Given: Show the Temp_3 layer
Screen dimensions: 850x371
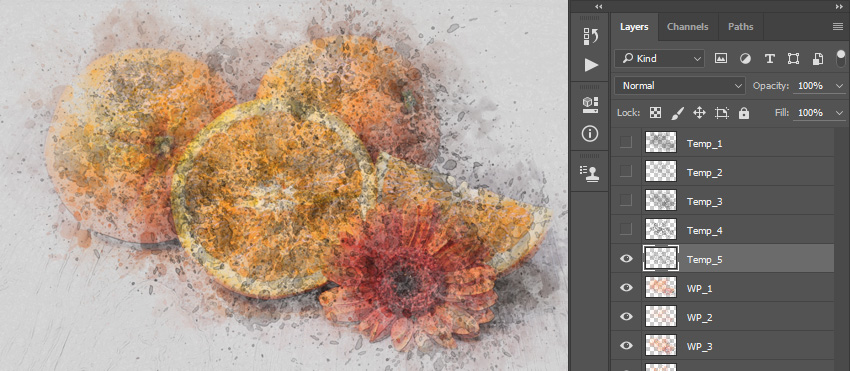Looking at the screenshot, I should pyautogui.click(x=626, y=200).
